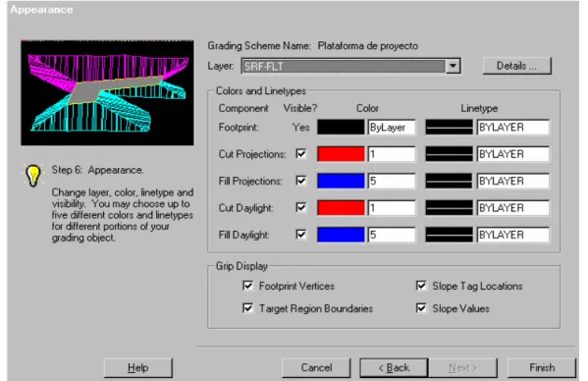The image size is (588, 381).
Task: Click the Cut Daylight color number field
Action: click(391, 208)
